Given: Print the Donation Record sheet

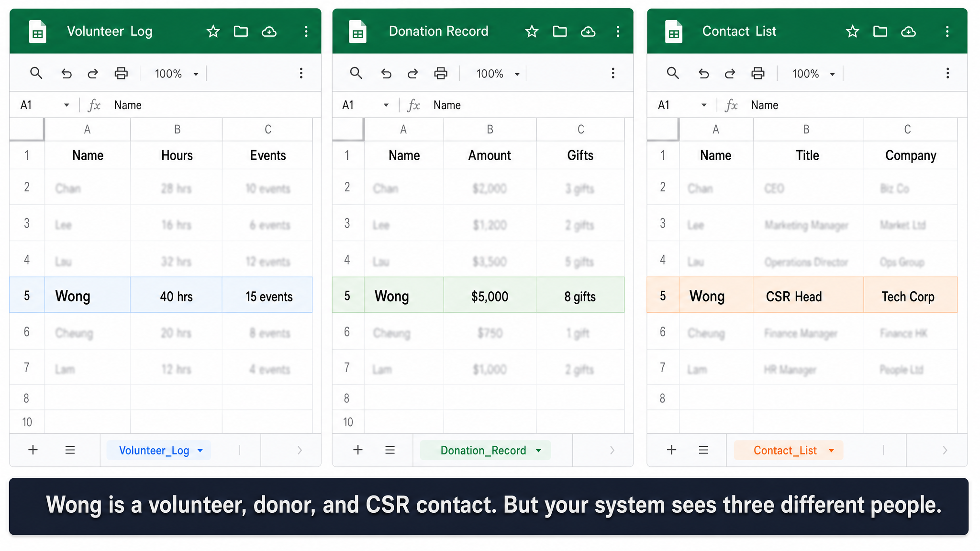Looking at the screenshot, I should 441,73.
